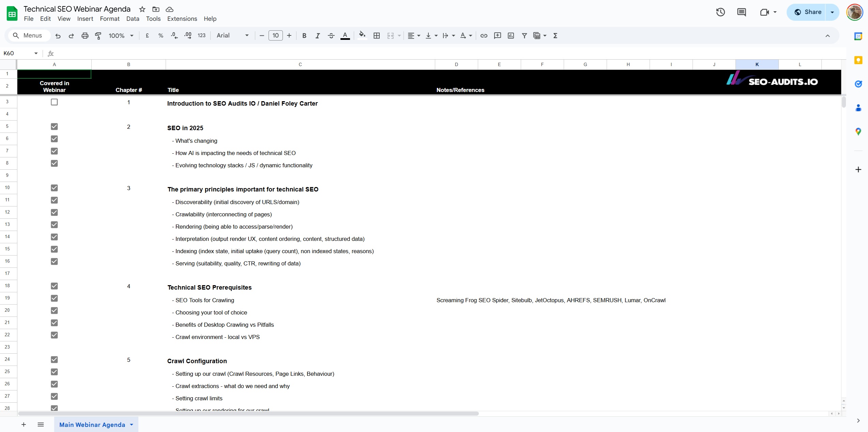Open version history clock icon
868x432 pixels.
720,12
